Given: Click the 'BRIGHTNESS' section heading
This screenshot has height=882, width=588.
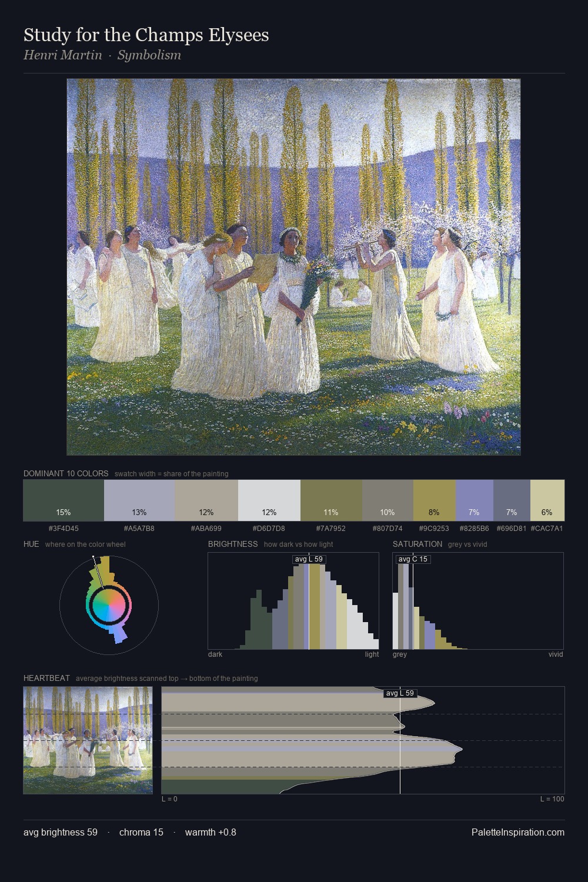Looking at the screenshot, I should point(233,544).
